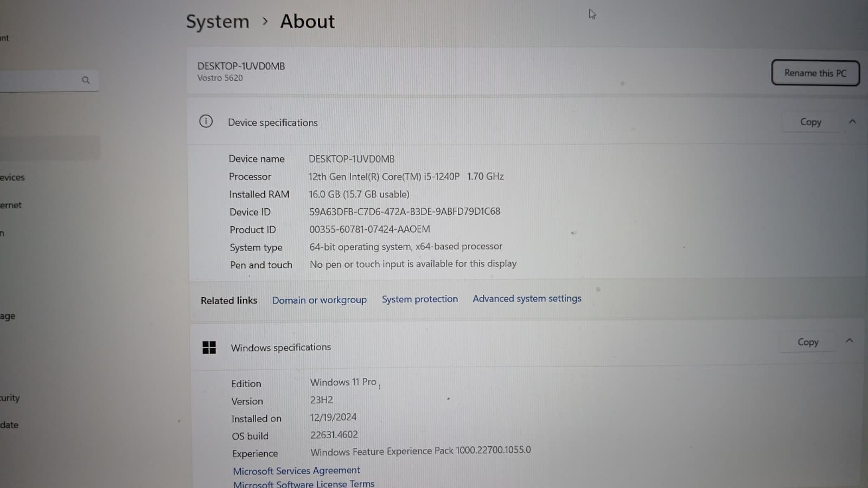This screenshot has width=868, height=488.
Task: Click the Windows specifications heading
Action: [281, 348]
